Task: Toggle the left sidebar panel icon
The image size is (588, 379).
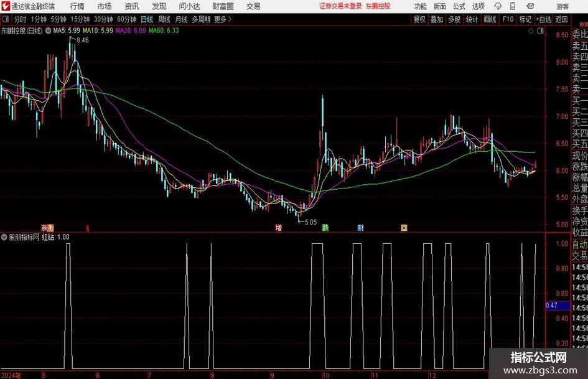Action: (x=5, y=19)
